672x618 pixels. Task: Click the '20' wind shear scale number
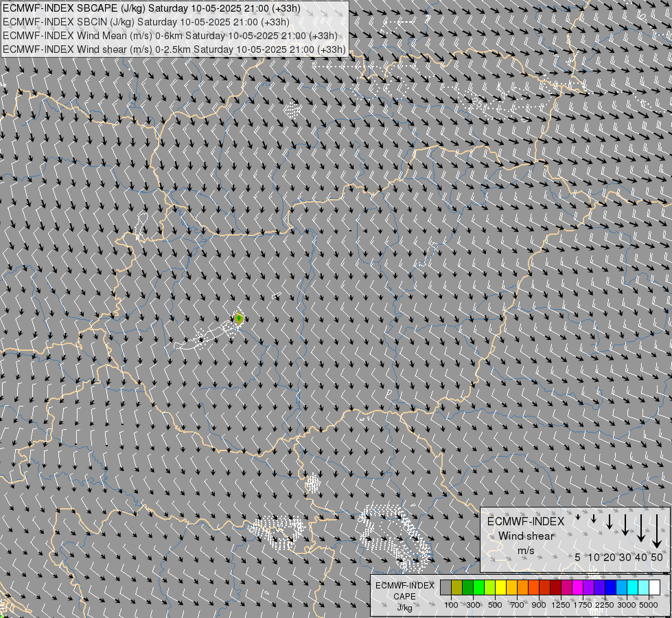(x=610, y=557)
